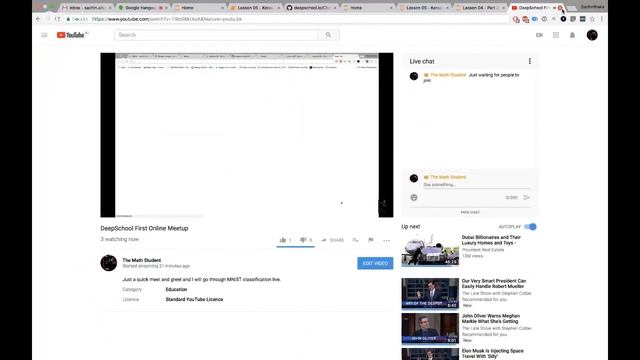
Task: Click '3 watching now' text
Action: [120, 239]
